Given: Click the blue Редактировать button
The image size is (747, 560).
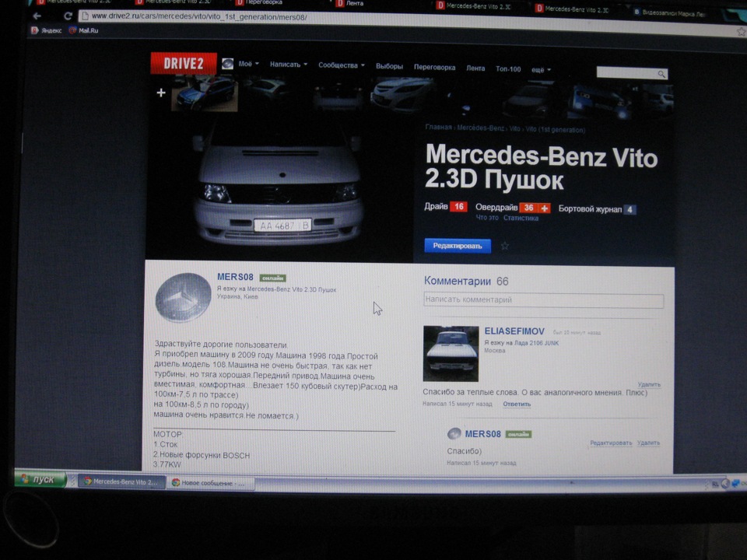Looking at the screenshot, I should pos(458,246).
